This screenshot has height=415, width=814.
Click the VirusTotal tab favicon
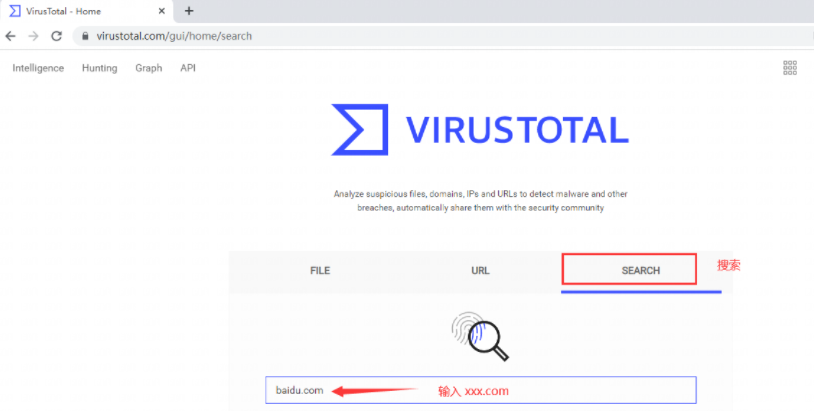[x=15, y=11]
